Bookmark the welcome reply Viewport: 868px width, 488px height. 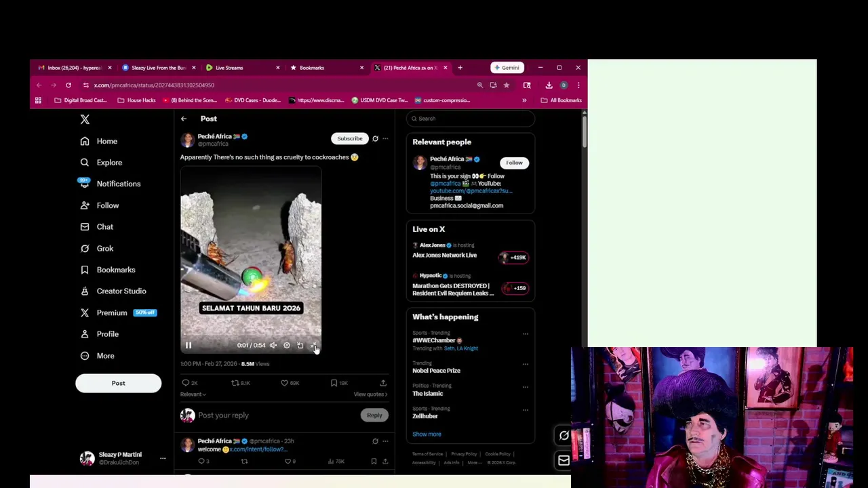pos(374,462)
